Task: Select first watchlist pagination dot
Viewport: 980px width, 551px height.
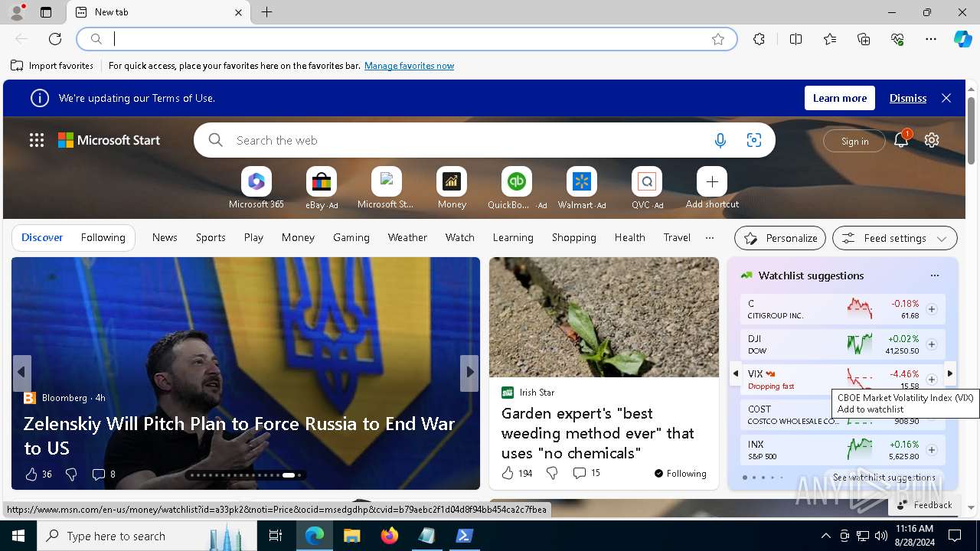Action: 745,478
